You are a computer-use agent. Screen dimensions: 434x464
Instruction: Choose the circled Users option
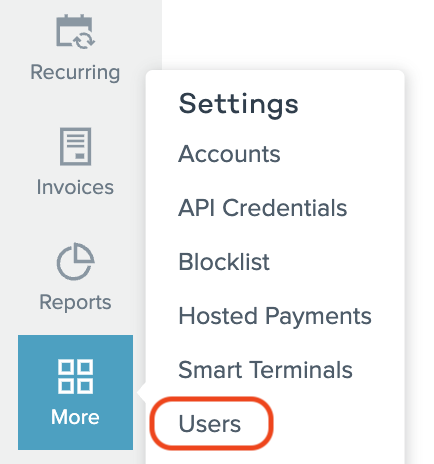[x=210, y=424]
